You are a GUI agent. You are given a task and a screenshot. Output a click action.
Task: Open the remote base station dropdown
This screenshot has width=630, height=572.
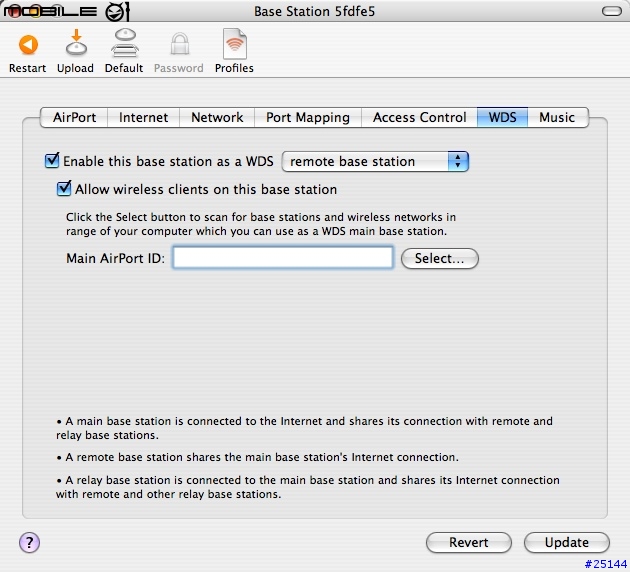coord(375,161)
